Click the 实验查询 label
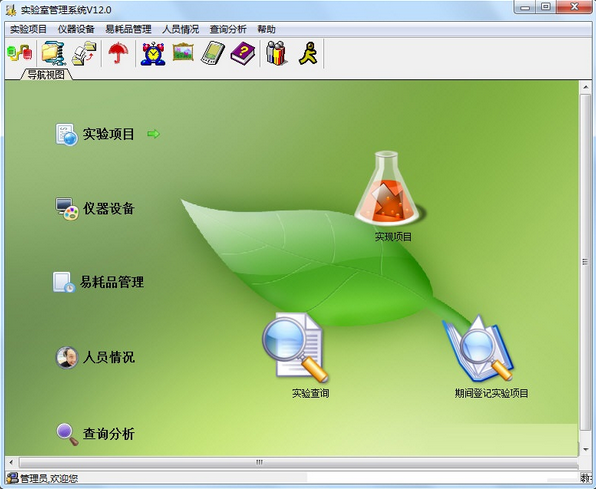The image size is (596, 492). (311, 393)
